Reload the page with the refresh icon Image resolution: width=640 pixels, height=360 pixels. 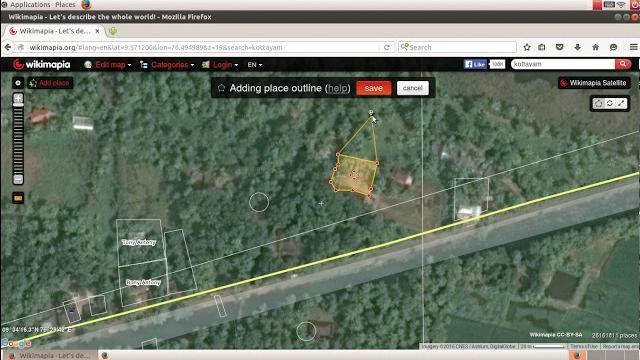coord(387,47)
